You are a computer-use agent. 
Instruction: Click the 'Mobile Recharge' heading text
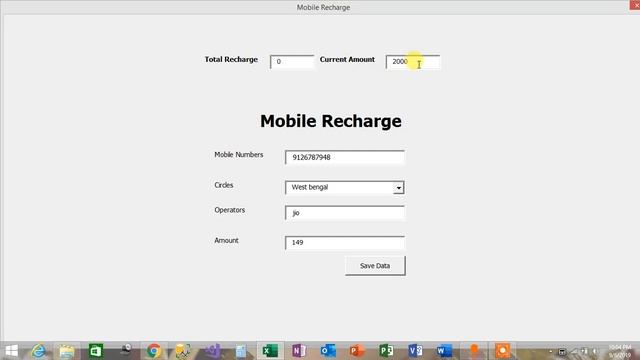click(331, 121)
